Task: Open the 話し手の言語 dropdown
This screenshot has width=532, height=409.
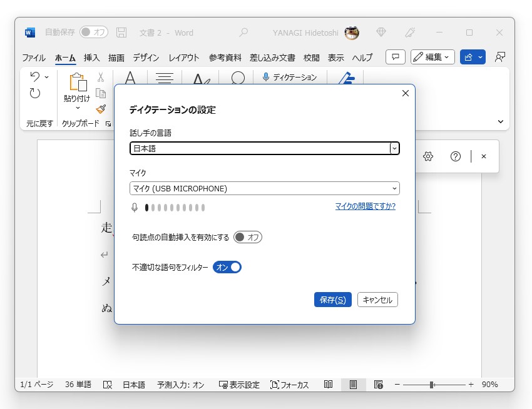Action: (394, 148)
